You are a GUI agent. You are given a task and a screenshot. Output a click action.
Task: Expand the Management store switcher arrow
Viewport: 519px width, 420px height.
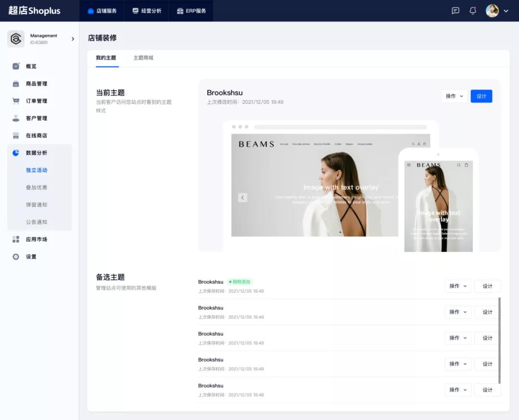(73, 39)
